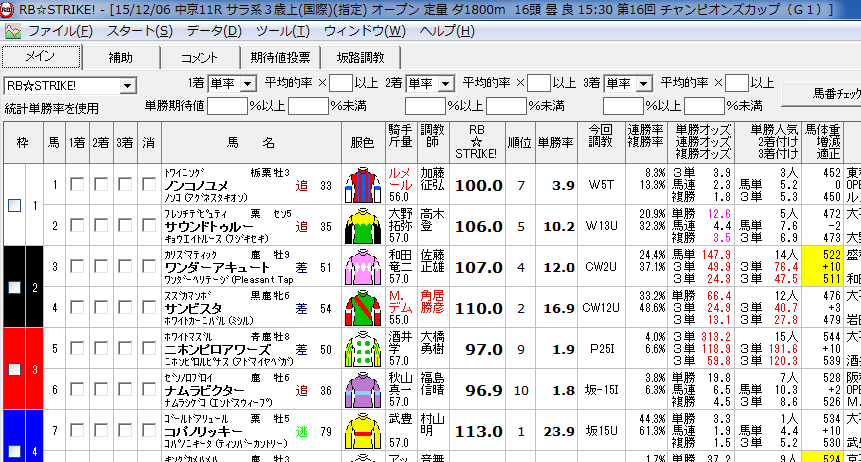
Task: Click jockey silks icon for ワンダーアキュート
Action: [x=362, y=268]
